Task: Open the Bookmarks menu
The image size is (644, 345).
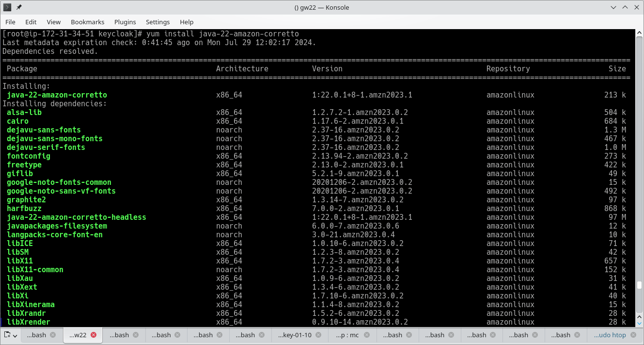Action: (x=87, y=22)
